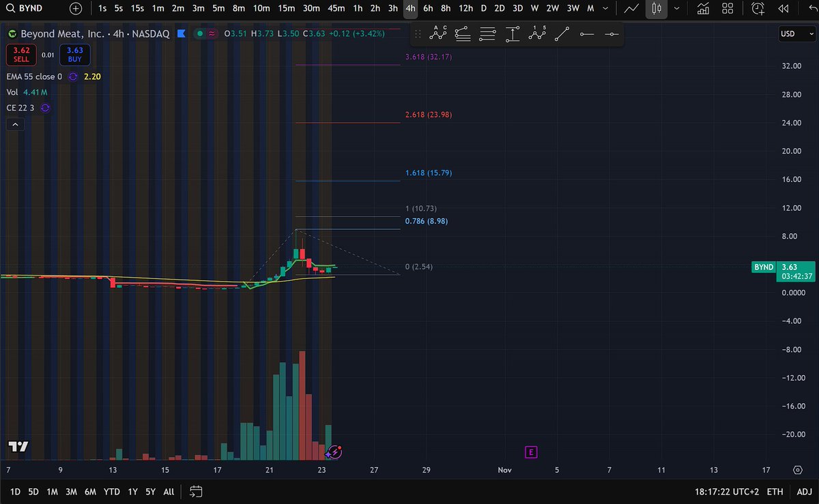Click the add symbol plus icon
The height and width of the screenshot is (504, 819).
click(x=75, y=9)
